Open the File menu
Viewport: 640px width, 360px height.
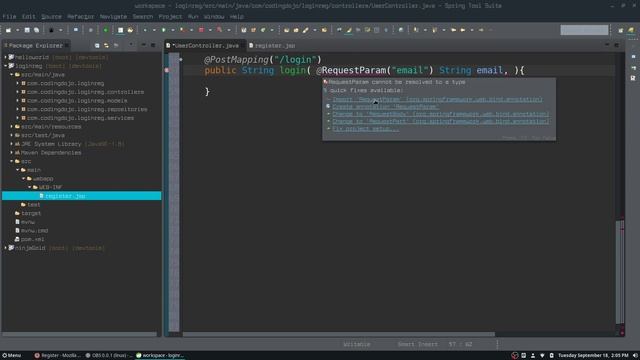[9, 17]
